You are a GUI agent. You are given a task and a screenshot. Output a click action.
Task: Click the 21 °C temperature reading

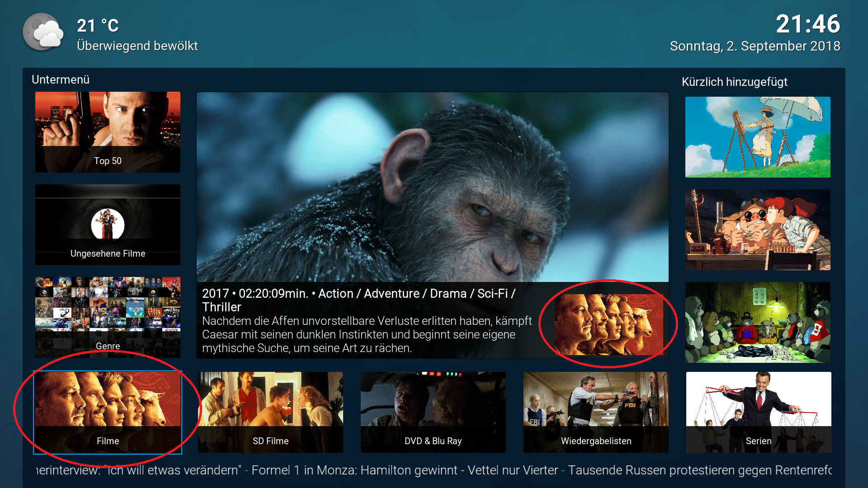[98, 25]
